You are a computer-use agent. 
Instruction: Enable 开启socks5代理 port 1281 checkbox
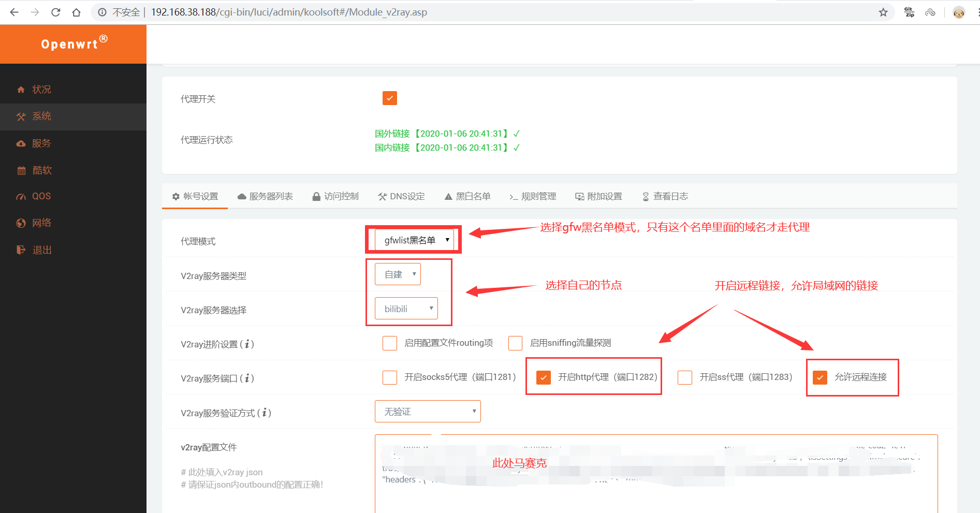pyautogui.click(x=390, y=377)
